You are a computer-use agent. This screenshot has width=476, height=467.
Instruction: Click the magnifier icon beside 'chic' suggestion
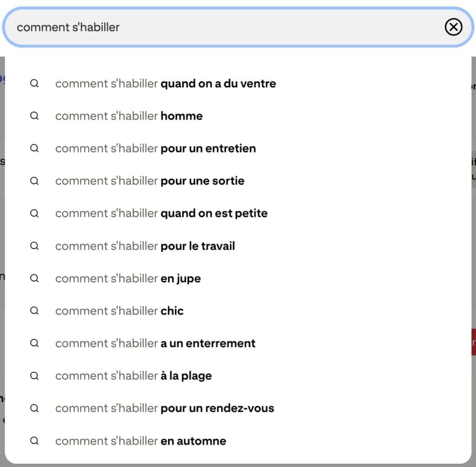tap(34, 311)
